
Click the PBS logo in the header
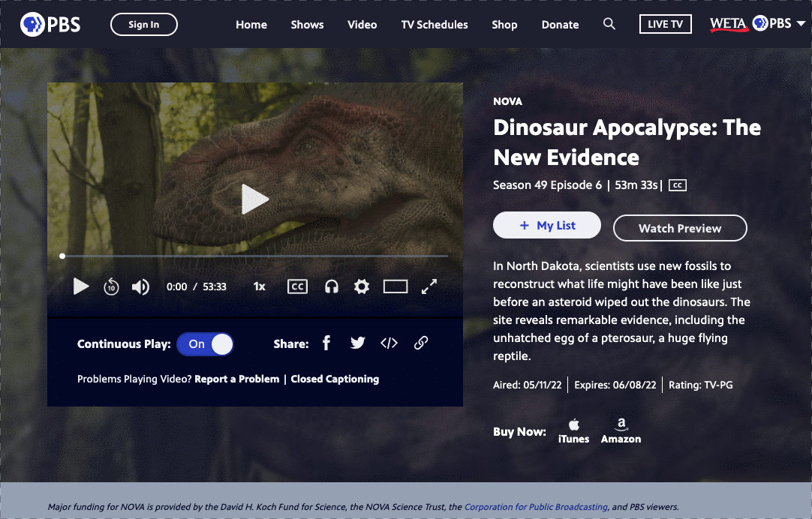50,24
